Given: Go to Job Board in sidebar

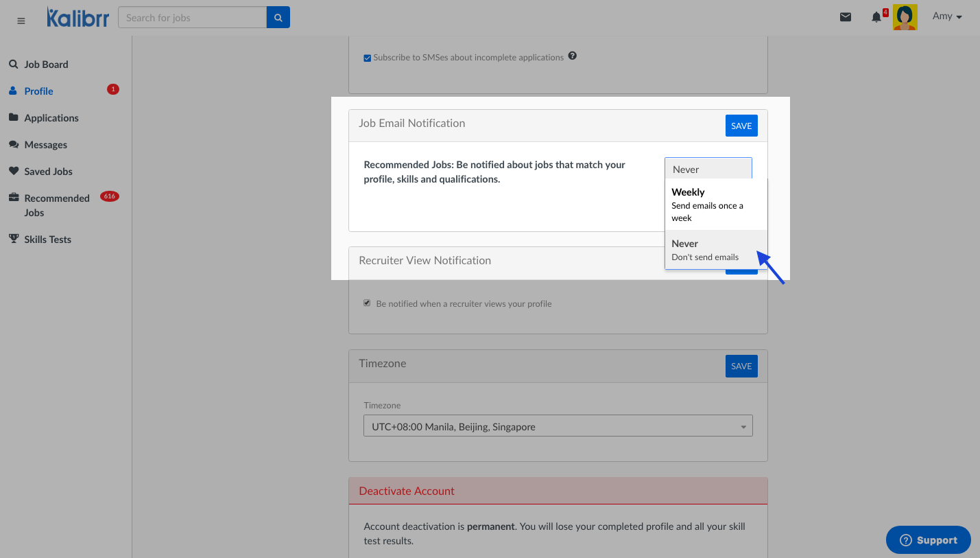Looking at the screenshot, I should [x=46, y=65].
